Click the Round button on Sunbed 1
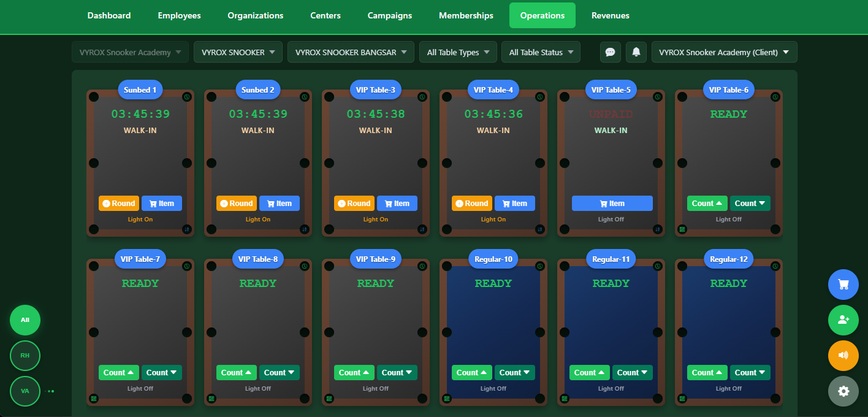 click(x=118, y=203)
